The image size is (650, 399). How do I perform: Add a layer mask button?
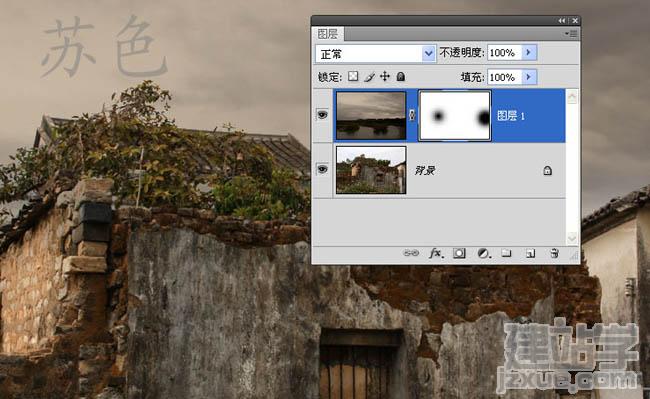[459, 253]
